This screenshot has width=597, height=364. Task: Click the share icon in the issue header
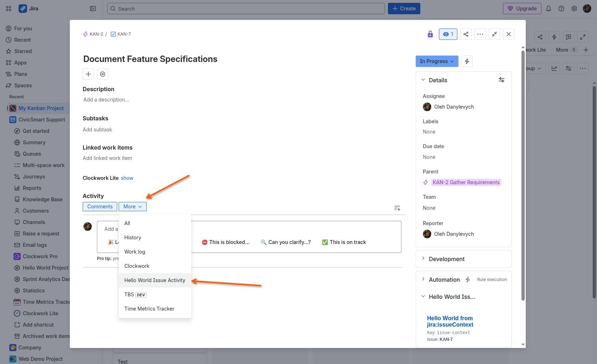466,34
